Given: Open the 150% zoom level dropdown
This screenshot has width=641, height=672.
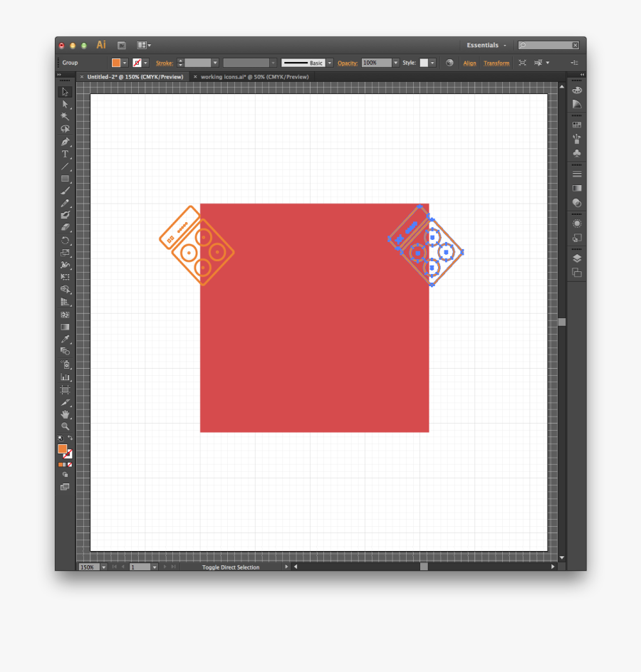Looking at the screenshot, I should click(x=104, y=567).
